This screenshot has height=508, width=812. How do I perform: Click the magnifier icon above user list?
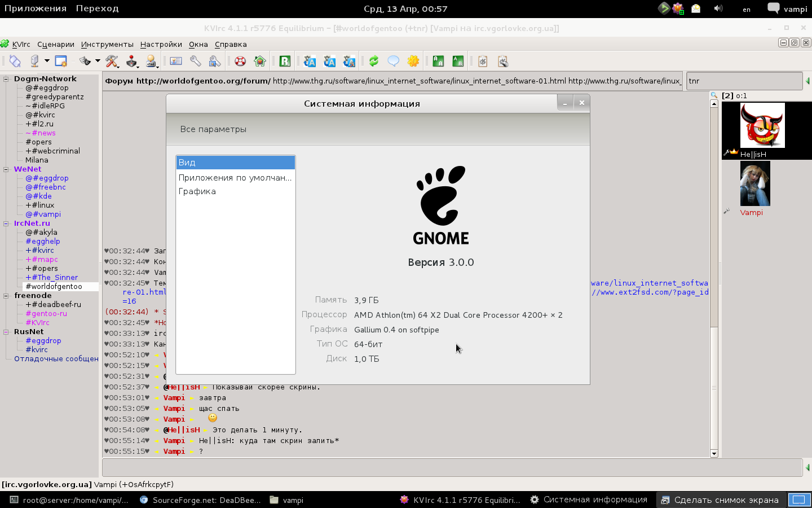(x=714, y=95)
